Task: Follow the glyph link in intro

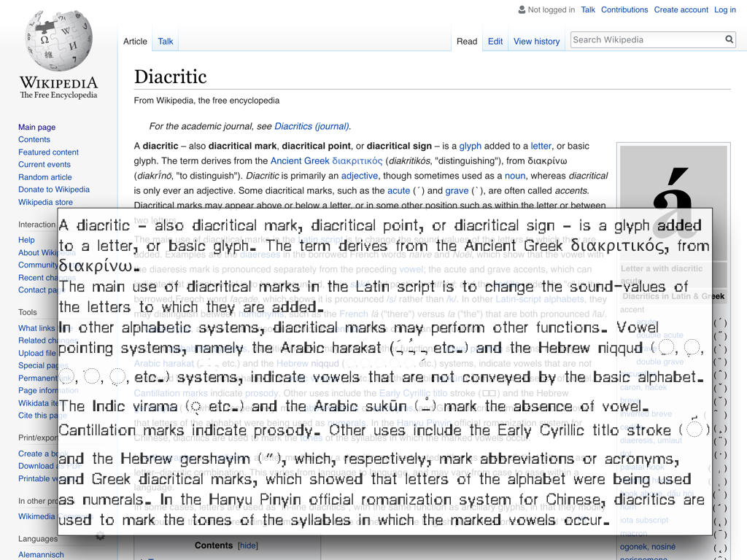Action: click(x=471, y=146)
